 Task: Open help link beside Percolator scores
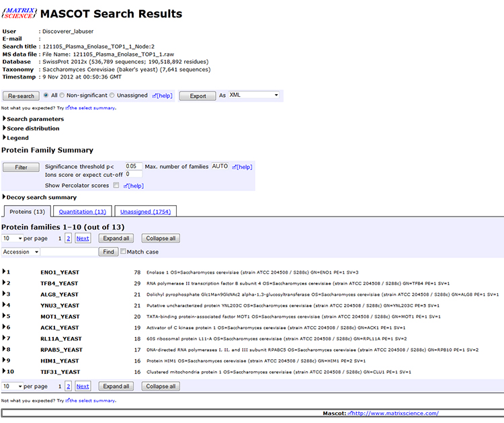[x=134, y=186]
